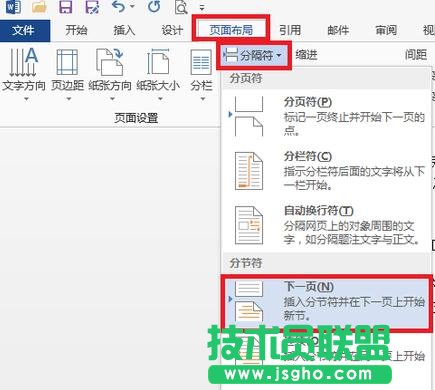The height and width of the screenshot is (390, 435).
Task: Click the 分页符 section header in menu
Action: pos(246,79)
